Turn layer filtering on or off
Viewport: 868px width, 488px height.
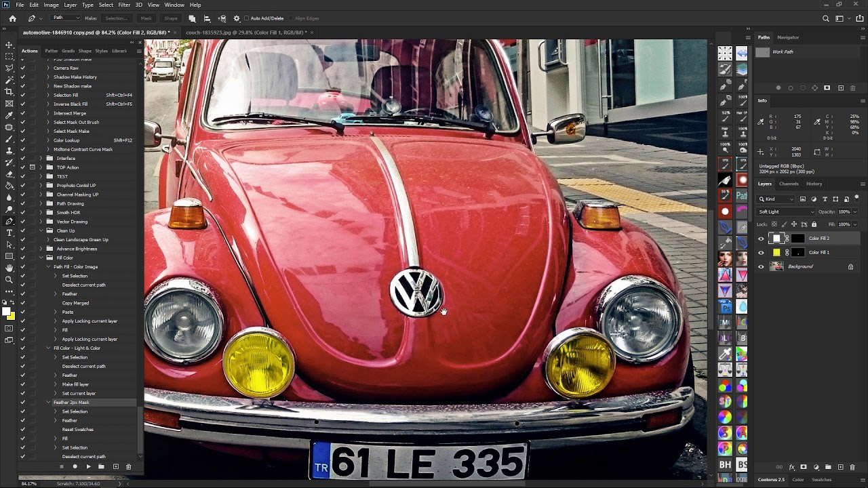click(x=856, y=199)
